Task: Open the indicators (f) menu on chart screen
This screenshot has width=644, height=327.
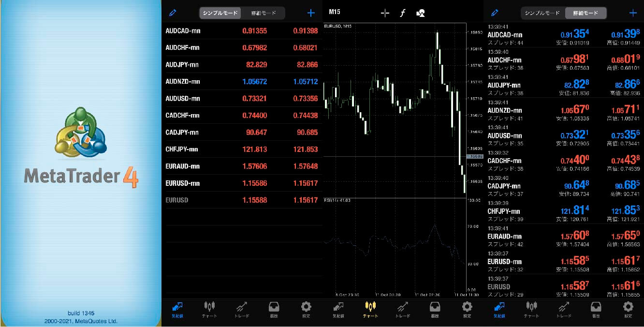Action: pyautogui.click(x=402, y=13)
